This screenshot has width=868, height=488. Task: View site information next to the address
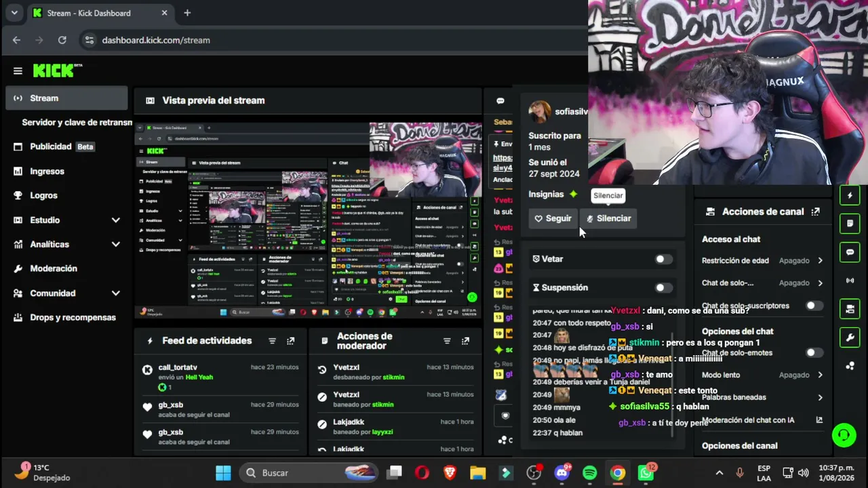coord(89,40)
